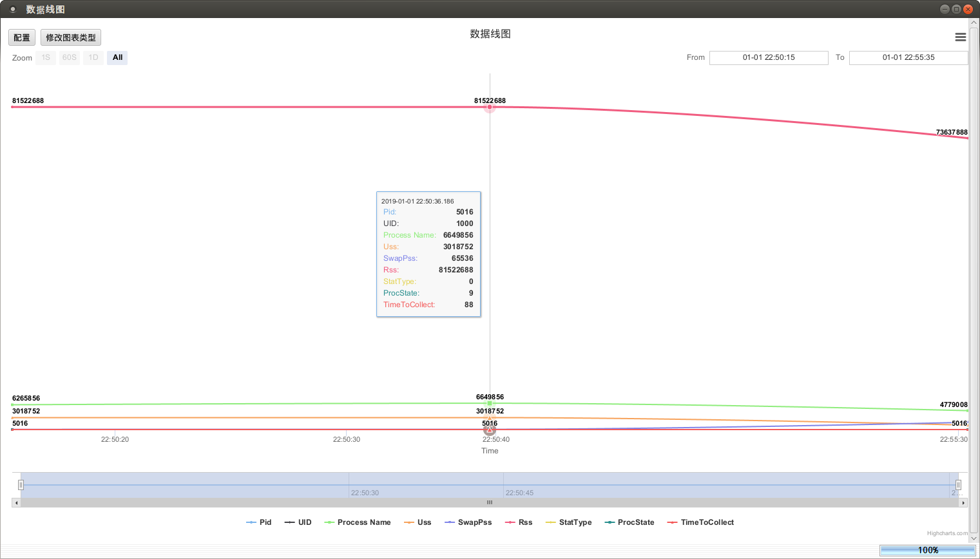The width and height of the screenshot is (980, 559).
Task: Open the Highcharts.com credit link
Action: (x=946, y=533)
